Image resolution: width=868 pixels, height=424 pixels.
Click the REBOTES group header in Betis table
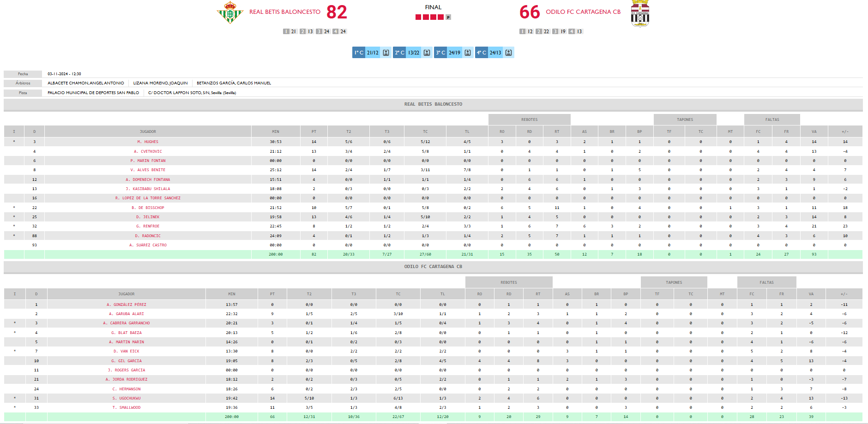(x=530, y=119)
